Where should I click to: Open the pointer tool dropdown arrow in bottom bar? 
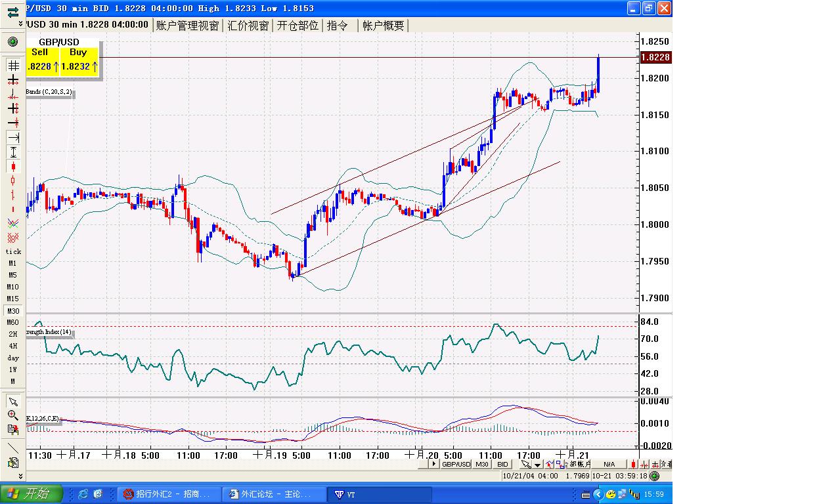(x=537, y=465)
